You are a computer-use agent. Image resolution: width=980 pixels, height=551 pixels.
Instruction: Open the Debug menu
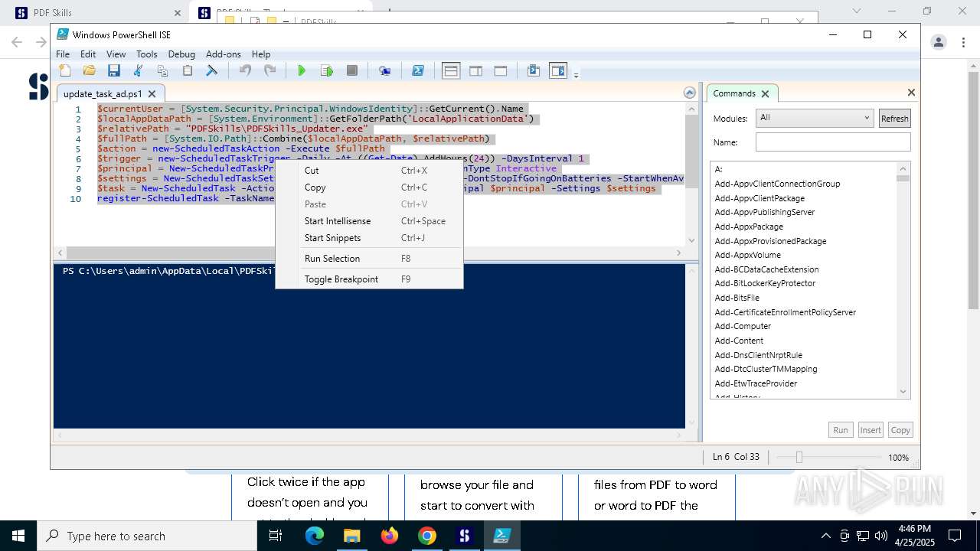pos(181,54)
